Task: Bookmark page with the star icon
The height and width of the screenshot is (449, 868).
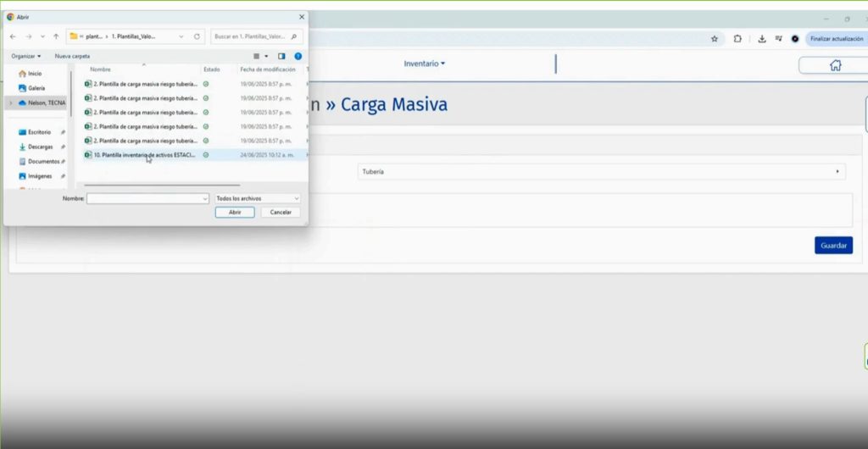Action: pos(715,38)
